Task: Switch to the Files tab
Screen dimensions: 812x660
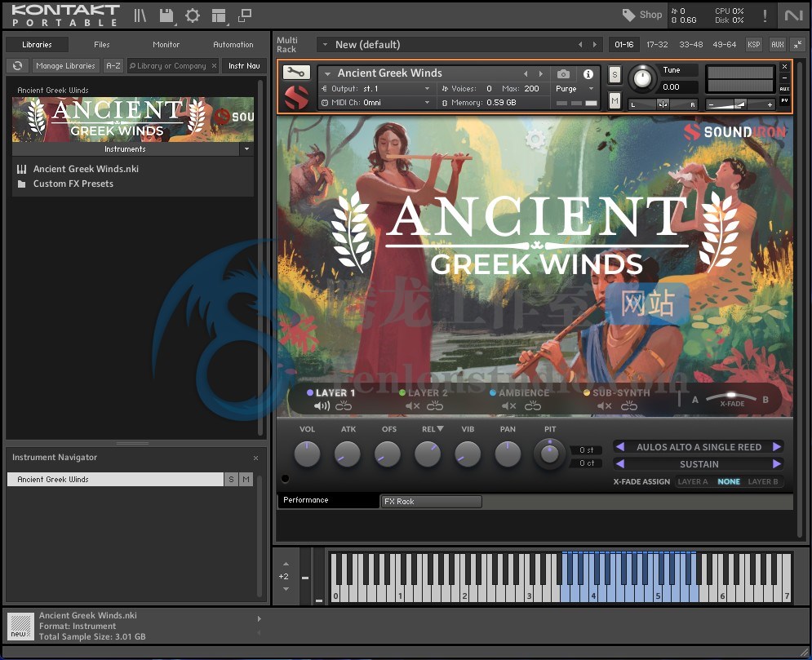Action: [x=102, y=45]
